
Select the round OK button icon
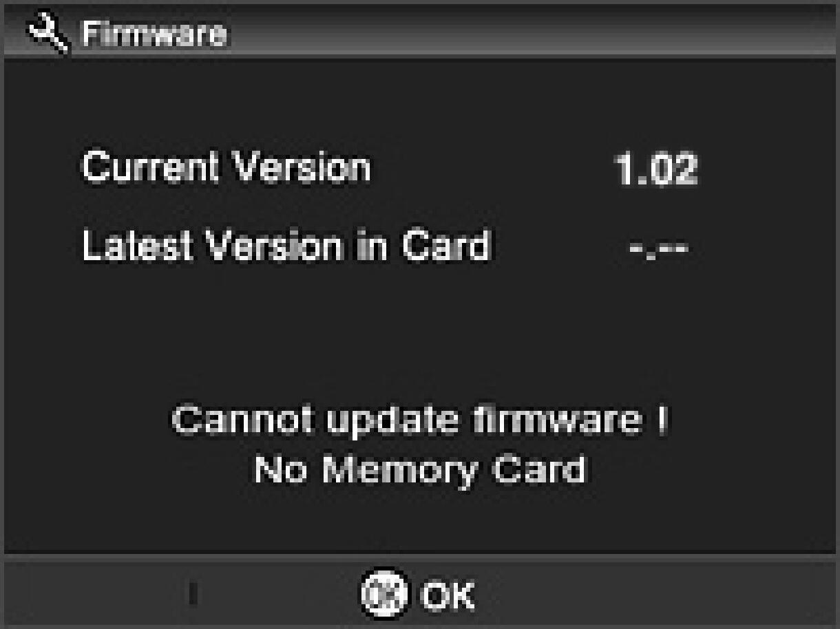point(384,593)
